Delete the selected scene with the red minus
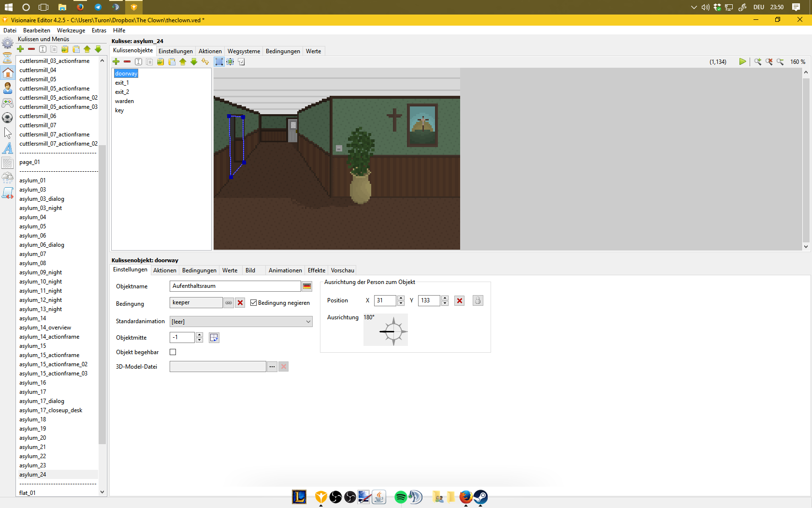 click(31, 49)
